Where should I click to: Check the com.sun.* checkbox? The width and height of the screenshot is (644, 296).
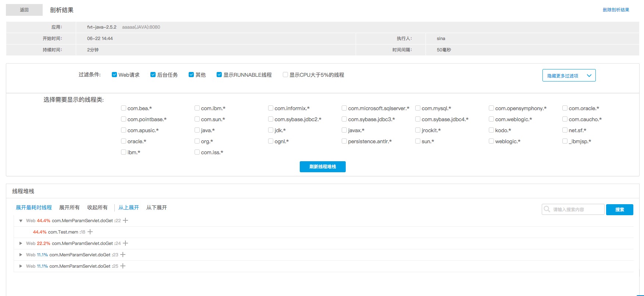click(x=197, y=119)
